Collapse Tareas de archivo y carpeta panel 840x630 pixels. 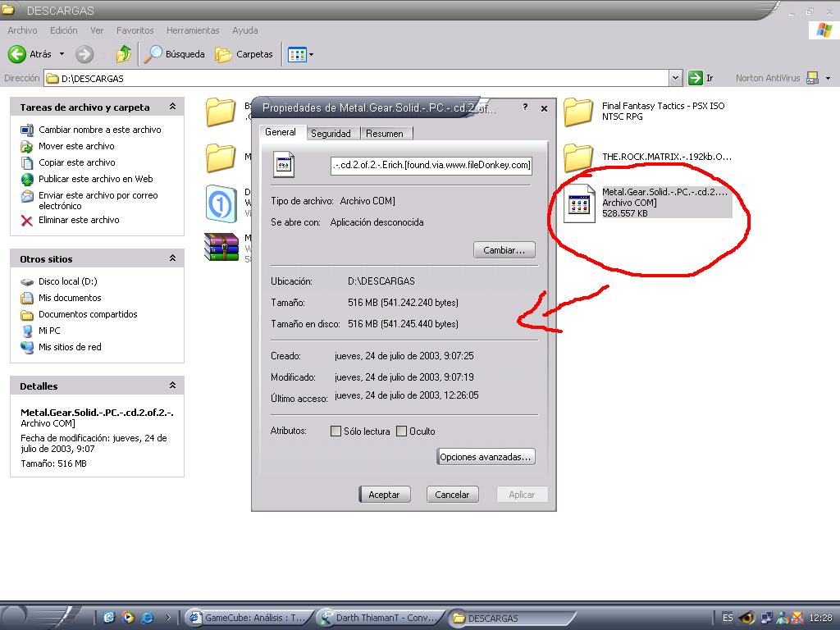[x=172, y=107]
